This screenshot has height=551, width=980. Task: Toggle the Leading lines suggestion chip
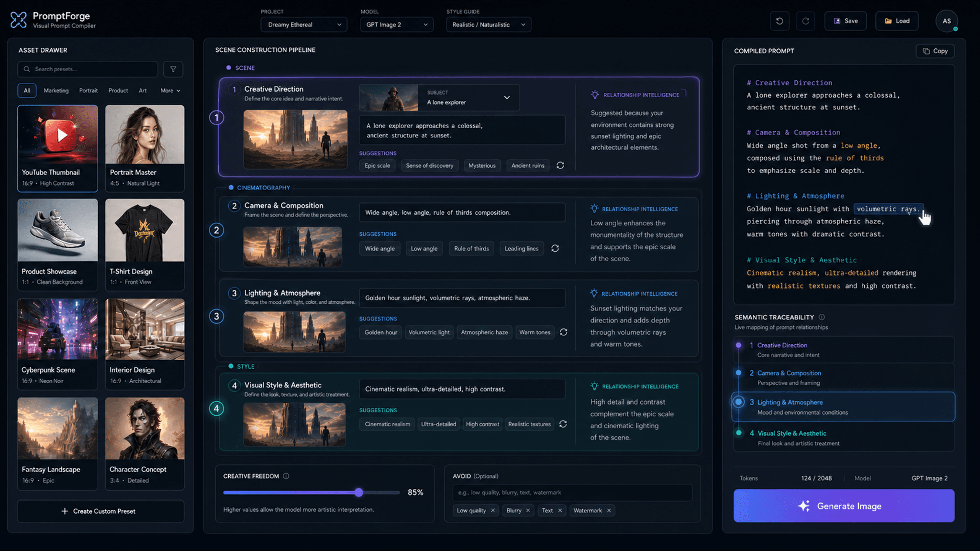[x=522, y=248]
